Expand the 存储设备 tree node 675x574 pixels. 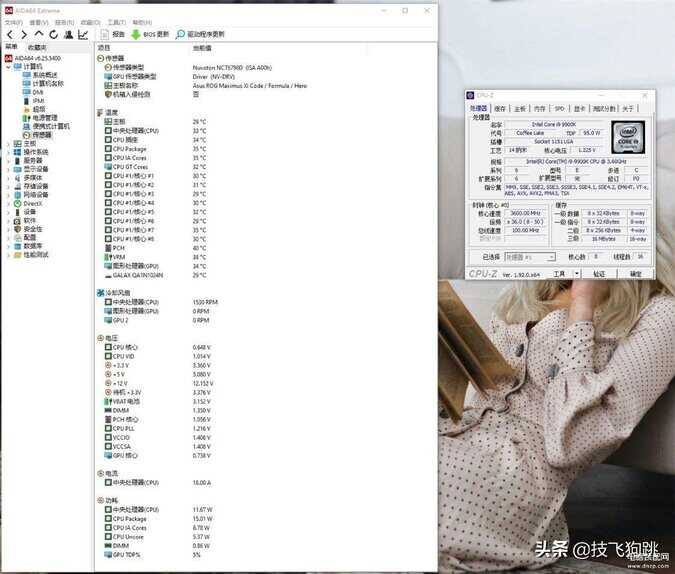click(x=8, y=186)
